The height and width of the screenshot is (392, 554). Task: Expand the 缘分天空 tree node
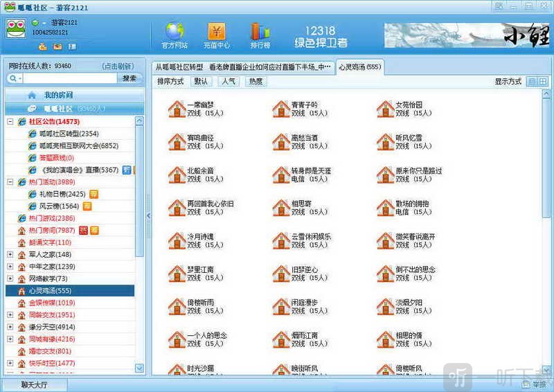(10, 327)
